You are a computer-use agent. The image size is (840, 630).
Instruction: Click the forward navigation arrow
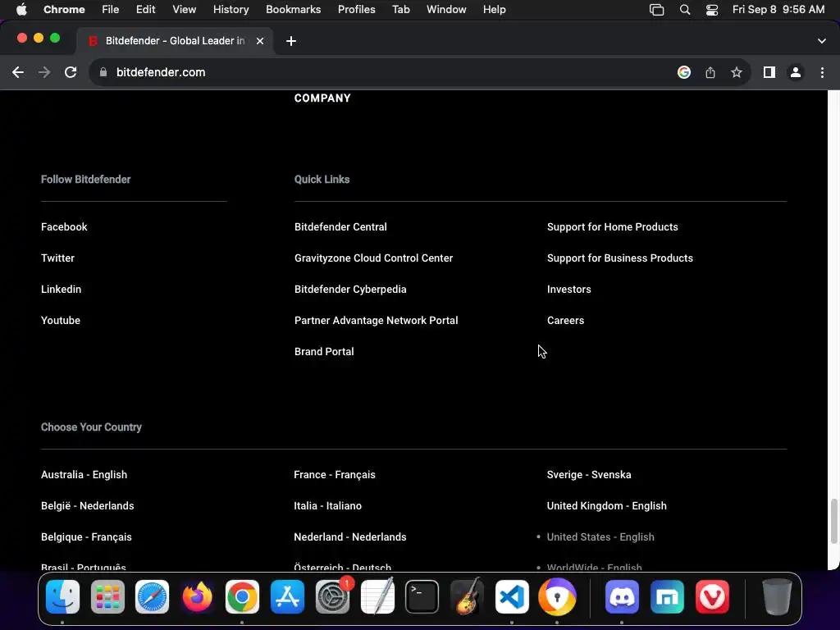tap(44, 72)
